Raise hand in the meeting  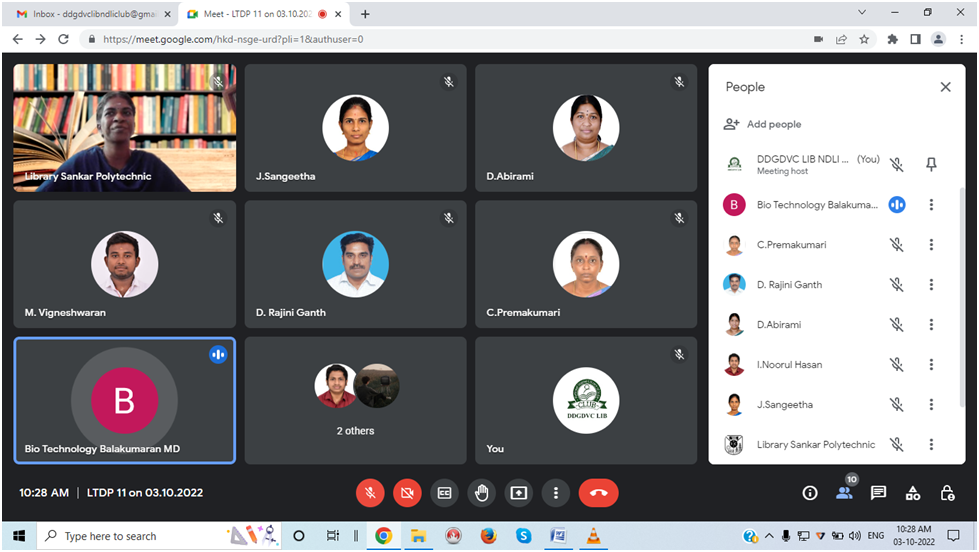coord(481,493)
